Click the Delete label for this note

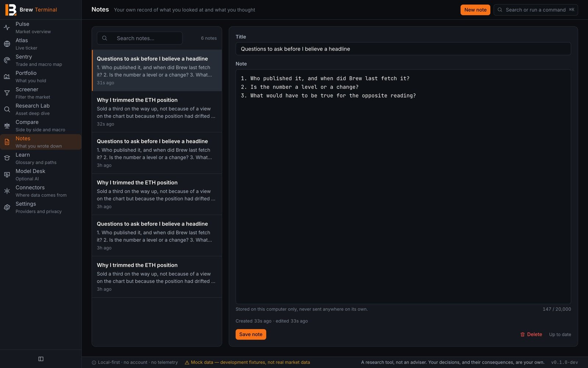534,335
